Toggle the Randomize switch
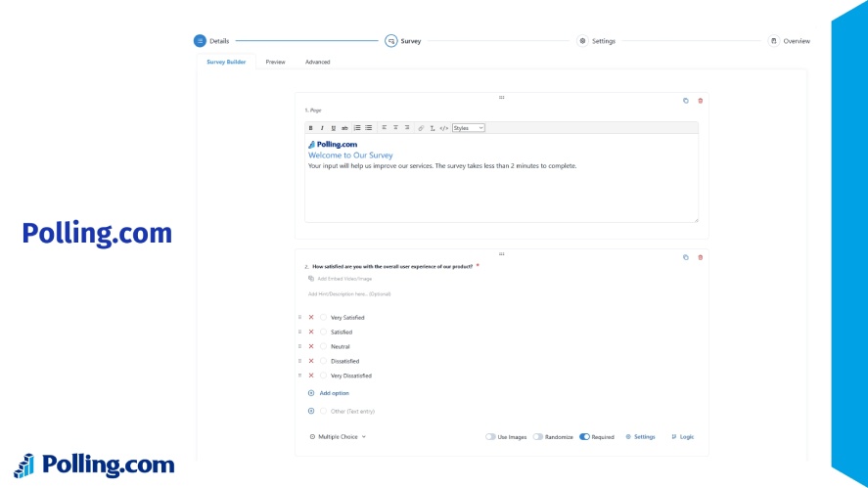This screenshot has width=868, height=488. [x=537, y=436]
